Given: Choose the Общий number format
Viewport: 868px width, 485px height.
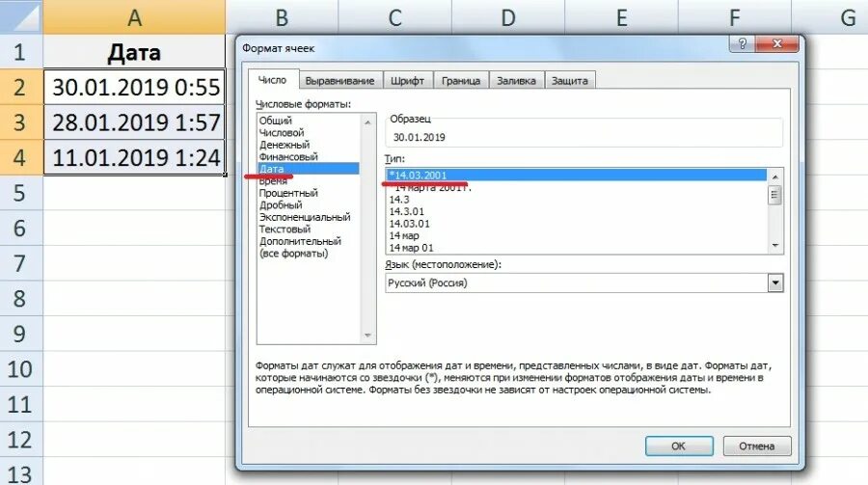Looking at the screenshot, I should click(x=275, y=121).
